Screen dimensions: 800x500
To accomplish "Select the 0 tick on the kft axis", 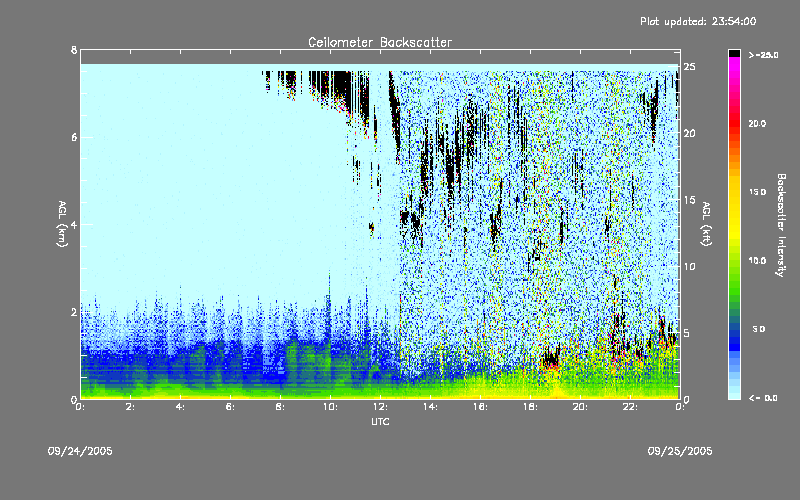I will click(687, 399).
